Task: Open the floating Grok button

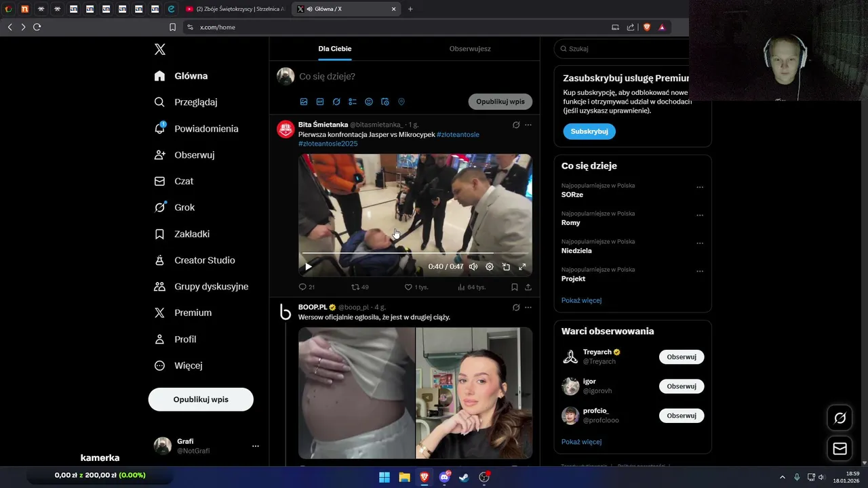Action: point(840,418)
